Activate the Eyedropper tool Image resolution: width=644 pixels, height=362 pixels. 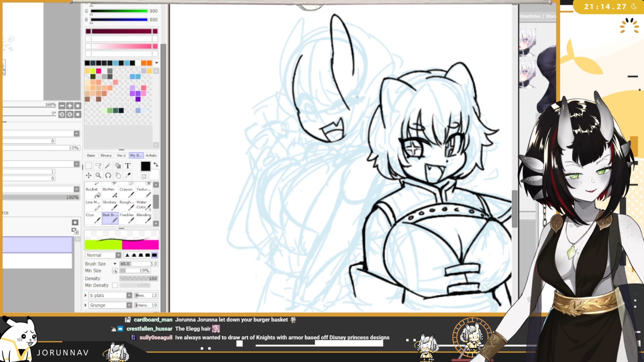(x=128, y=175)
